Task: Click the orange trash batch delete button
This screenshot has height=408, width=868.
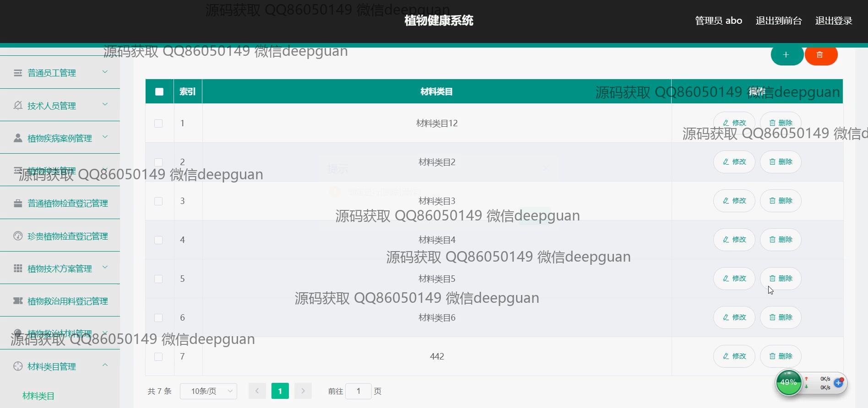Action: pos(821,55)
